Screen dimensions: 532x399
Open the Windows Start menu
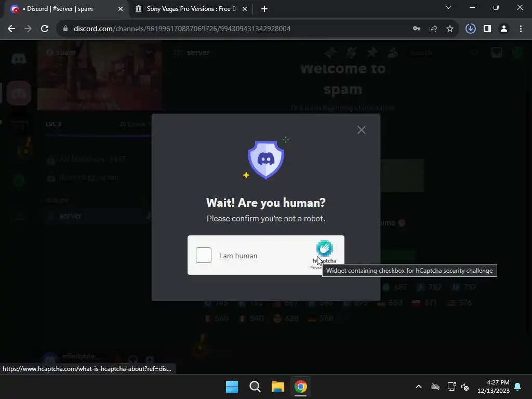[x=232, y=387]
